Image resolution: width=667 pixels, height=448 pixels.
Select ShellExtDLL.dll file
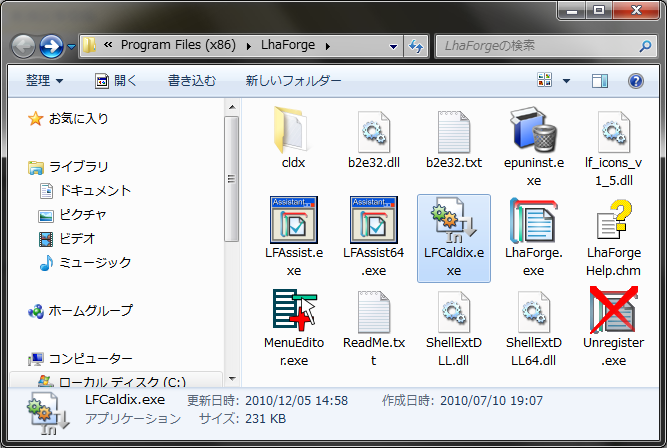[453, 327]
